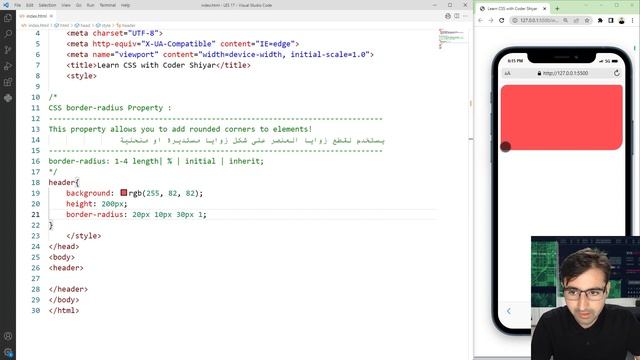This screenshot has width=640, height=360.
Task: Click the rgb(255, 82, 82) color swatch
Action: 124,193
